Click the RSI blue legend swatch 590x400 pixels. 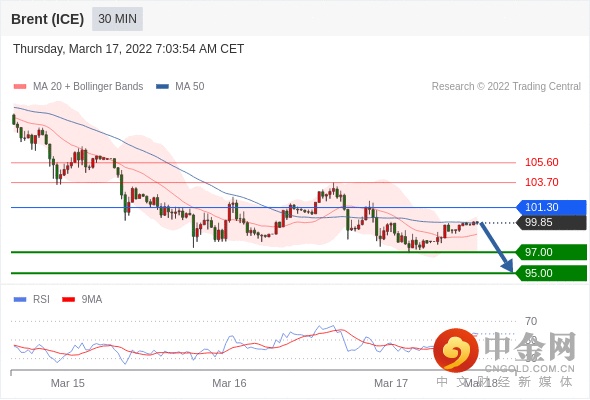click(x=20, y=300)
